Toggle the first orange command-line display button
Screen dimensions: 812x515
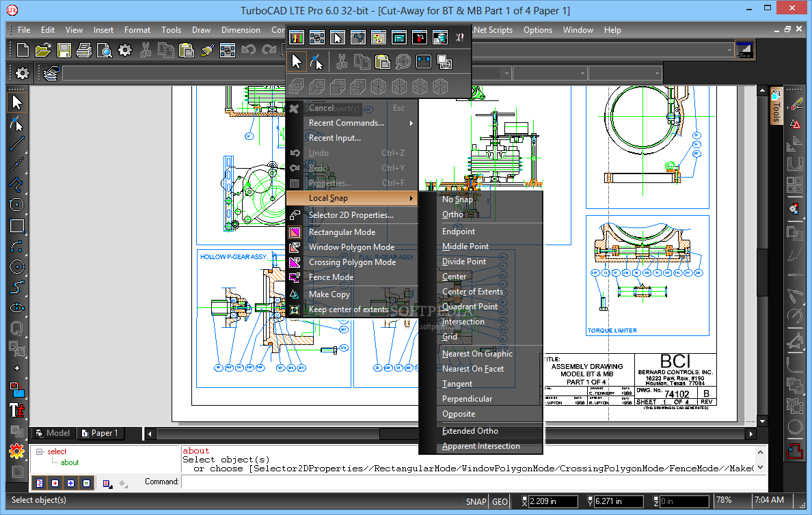[x=40, y=483]
